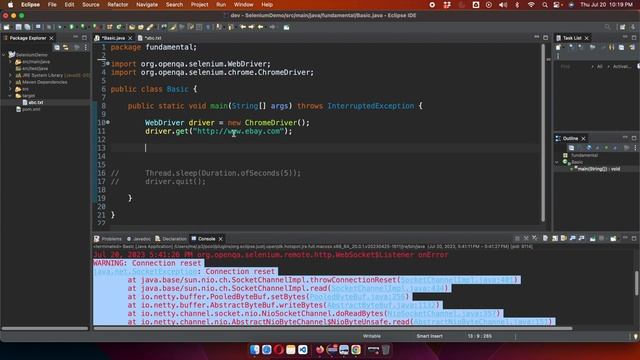Select the Java perspective icon
The width and height of the screenshot is (640, 360).
point(634,27)
